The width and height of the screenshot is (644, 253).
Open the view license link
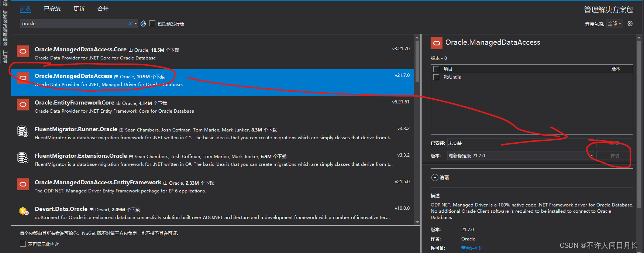[x=472, y=248]
